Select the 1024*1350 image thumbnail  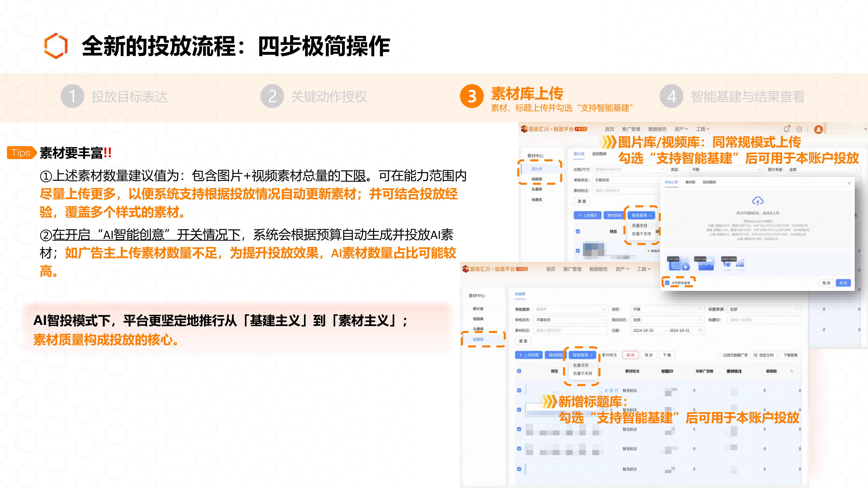point(733,264)
